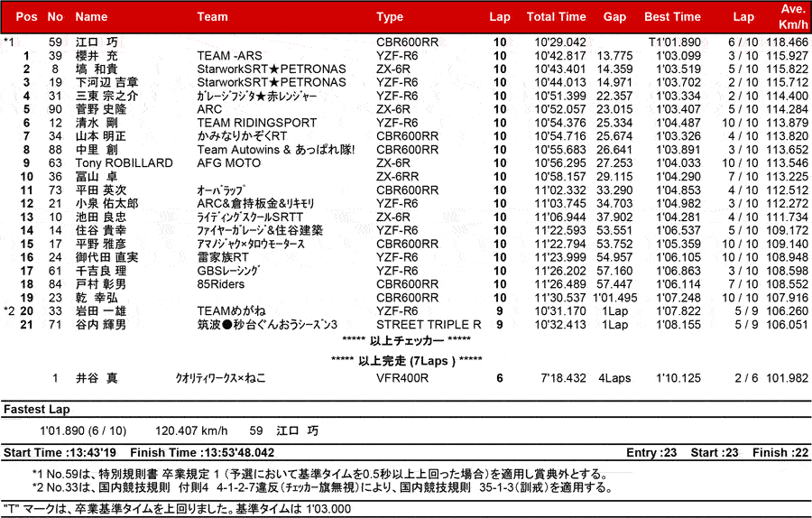Click best time 1'08.155
Image resolution: width=812 pixels, height=518 pixels.
pyautogui.click(x=678, y=325)
